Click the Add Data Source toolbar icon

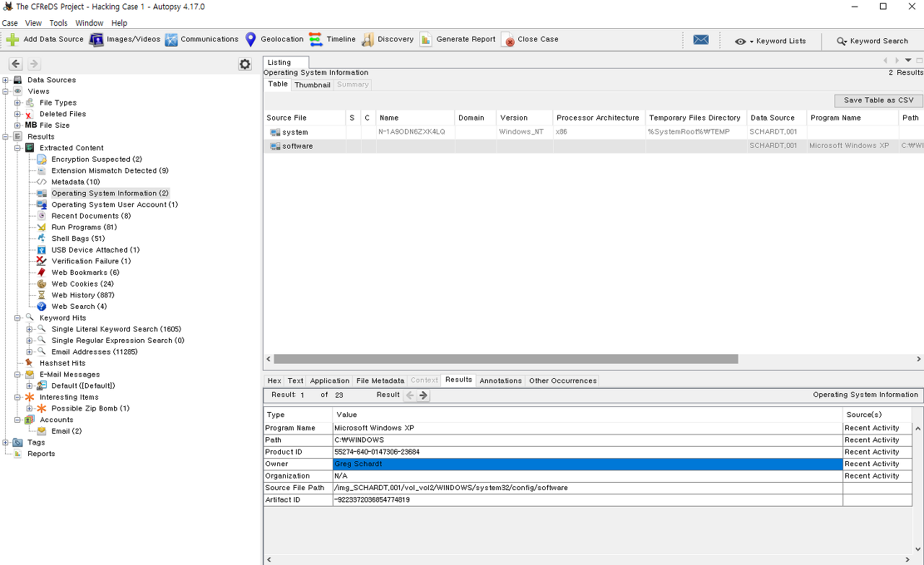pos(13,40)
